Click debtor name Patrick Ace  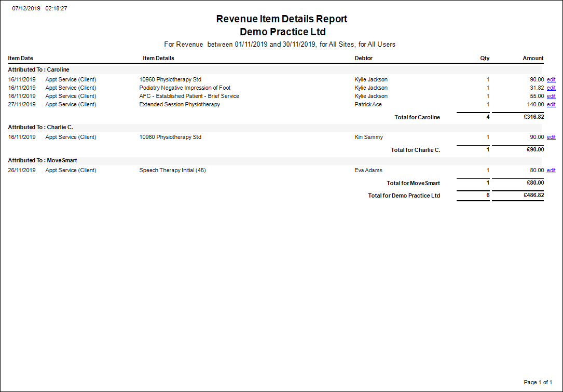368,104
